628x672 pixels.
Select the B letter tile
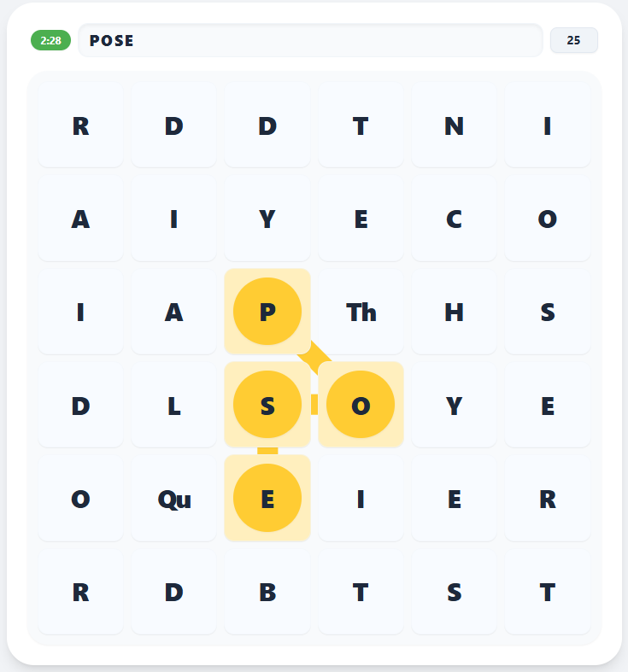(267, 592)
